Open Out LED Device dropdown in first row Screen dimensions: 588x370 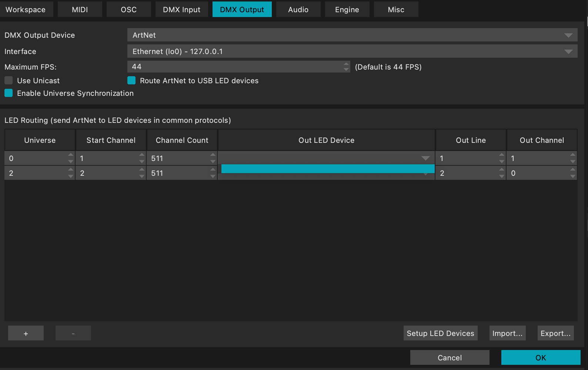326,158
